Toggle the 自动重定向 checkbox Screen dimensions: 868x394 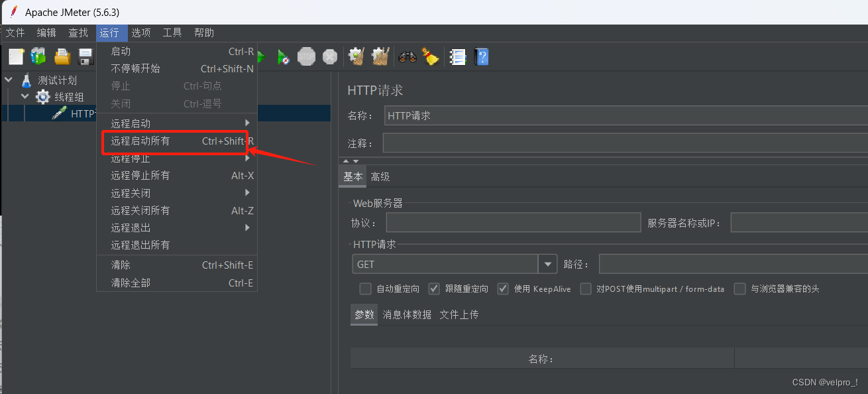click(x=365, y=289)
